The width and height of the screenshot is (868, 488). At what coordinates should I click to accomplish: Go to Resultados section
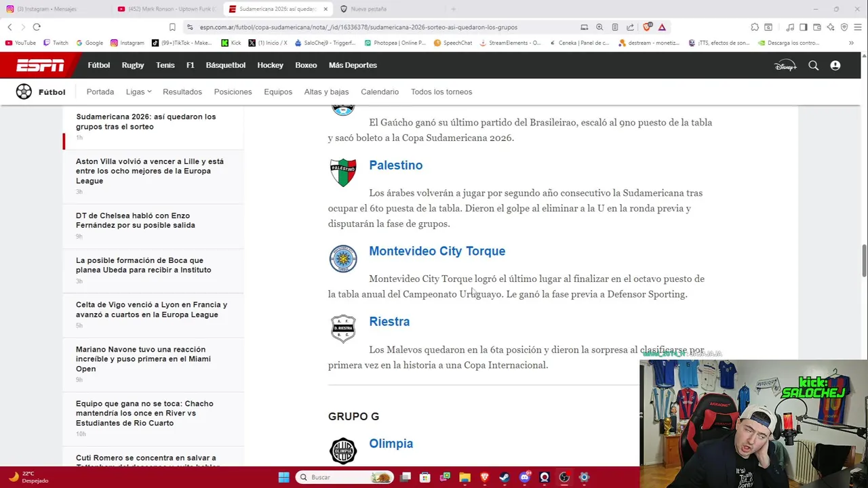coord(182,91)
